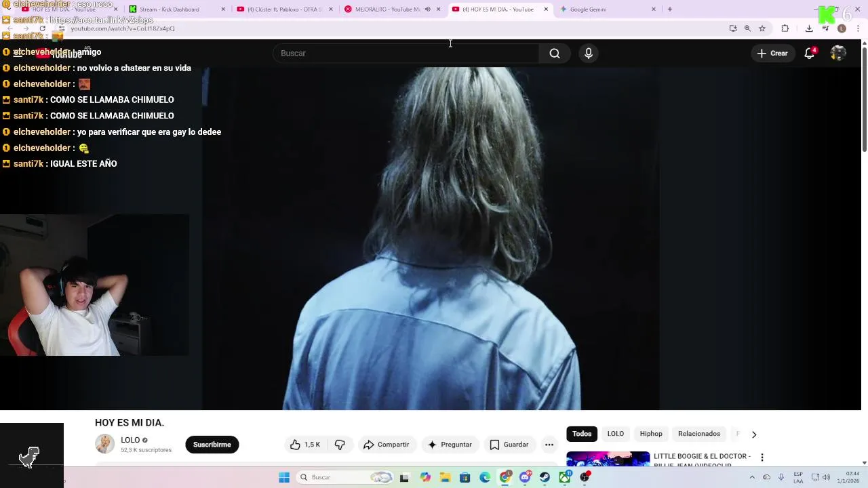This screenshot has width=868, height=488.
Task: Open the YouTube account avatar menu
Action: (x=838, y=54)
